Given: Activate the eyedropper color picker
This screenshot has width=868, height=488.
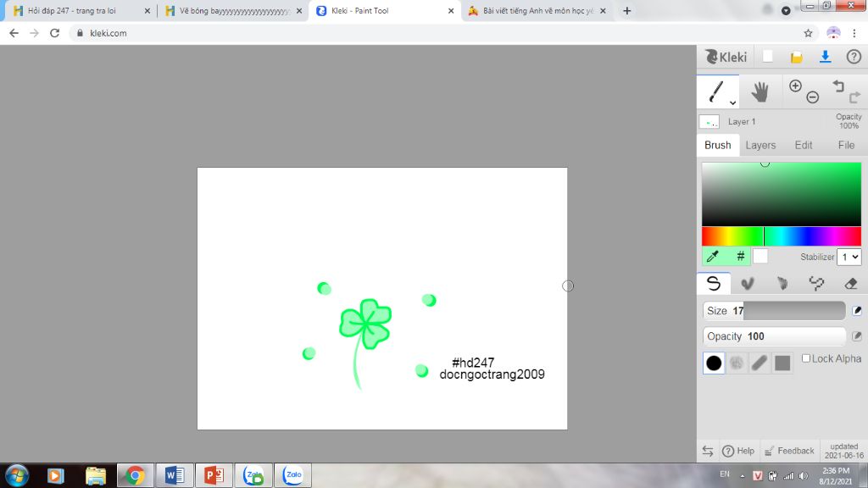Looking at the screenshot, I should point(713,256).
